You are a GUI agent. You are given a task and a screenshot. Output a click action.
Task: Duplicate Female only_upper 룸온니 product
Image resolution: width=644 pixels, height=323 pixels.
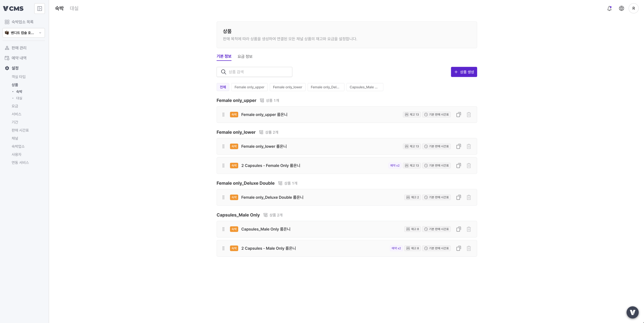point(458,114)
